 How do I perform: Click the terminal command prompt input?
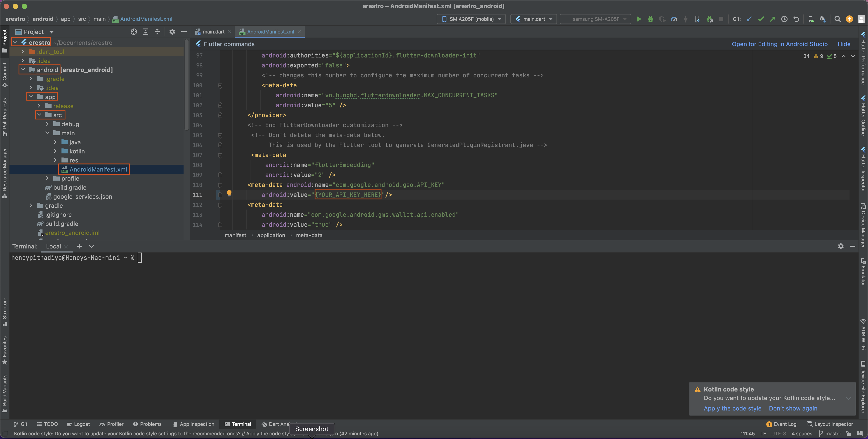140,258
